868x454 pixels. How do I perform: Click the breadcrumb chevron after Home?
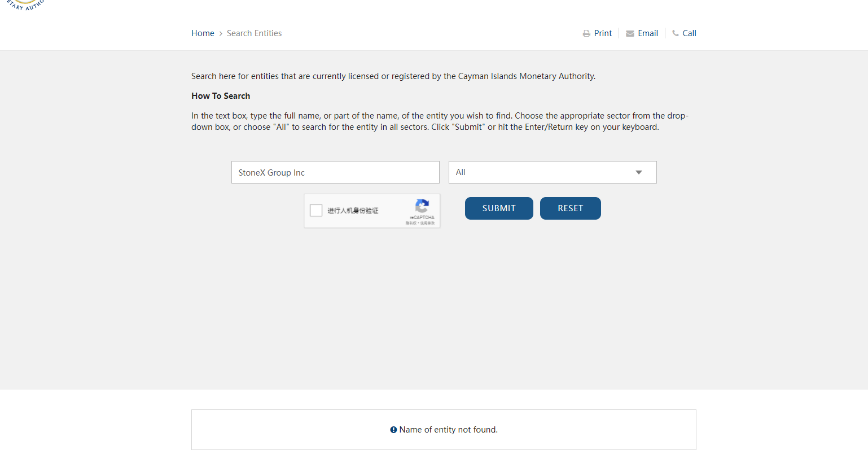(221, 34)
